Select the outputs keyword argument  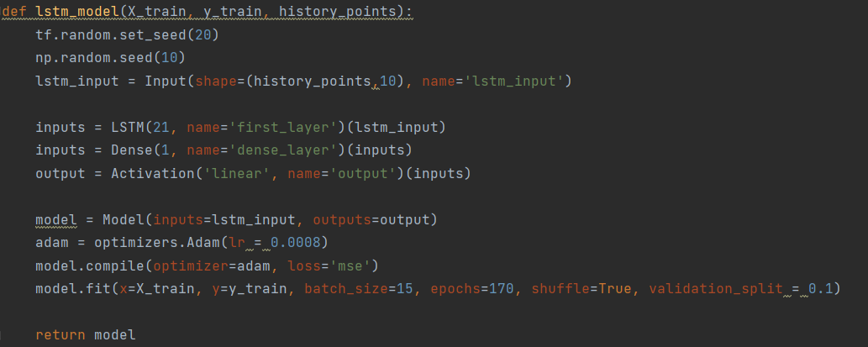pyautogui.click(x=342, y=220)
